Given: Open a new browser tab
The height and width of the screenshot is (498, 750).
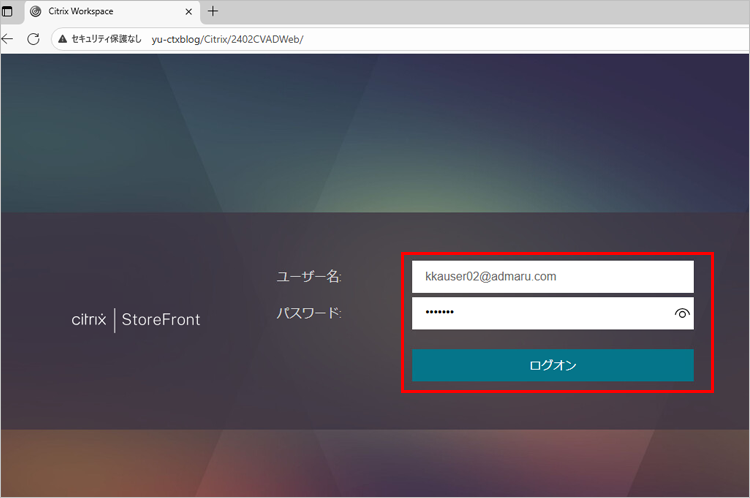Looking at the screenshot, I should point(212,11).
